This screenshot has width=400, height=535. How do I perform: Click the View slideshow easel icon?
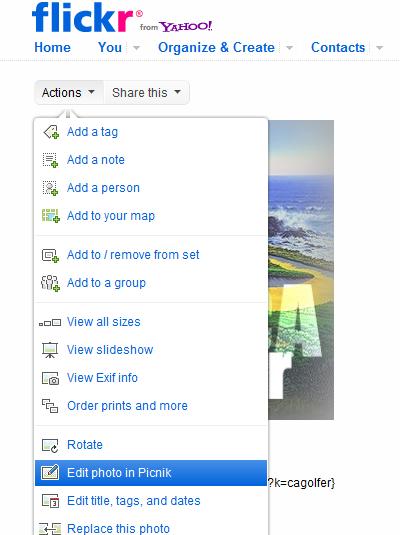click(x=50, y=350)
